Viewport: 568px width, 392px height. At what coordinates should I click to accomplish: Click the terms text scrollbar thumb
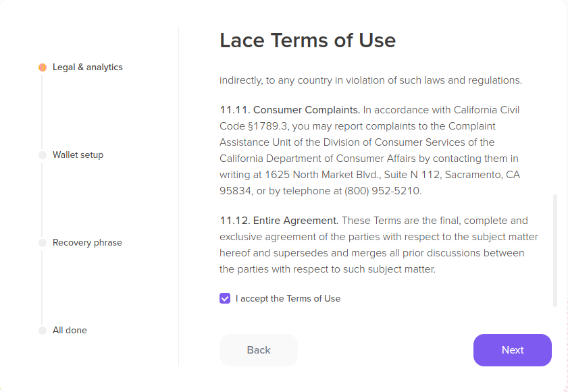(x=555, y=250)
